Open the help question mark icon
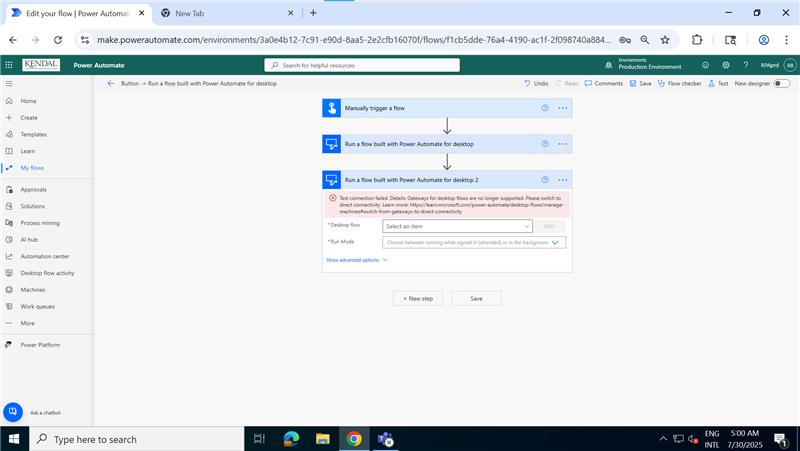 point(745,65)
